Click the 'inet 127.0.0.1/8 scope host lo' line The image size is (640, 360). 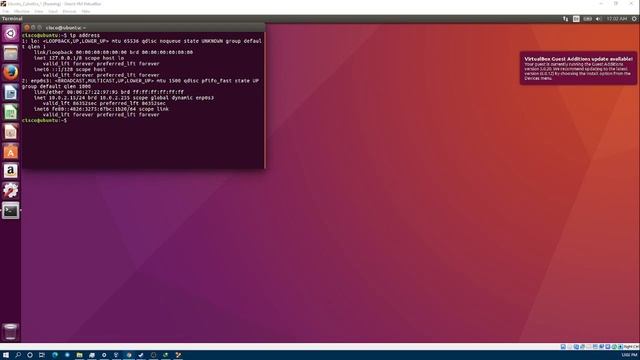79,58
